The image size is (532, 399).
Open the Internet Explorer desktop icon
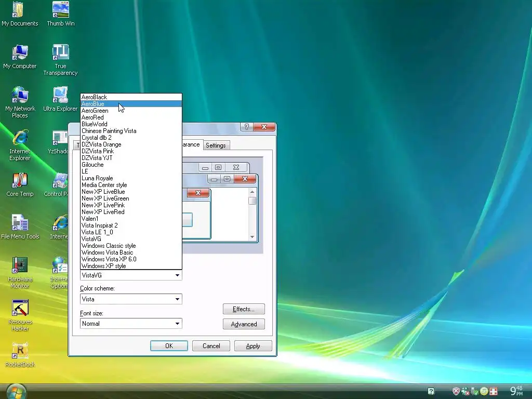[x=20, y=145]
